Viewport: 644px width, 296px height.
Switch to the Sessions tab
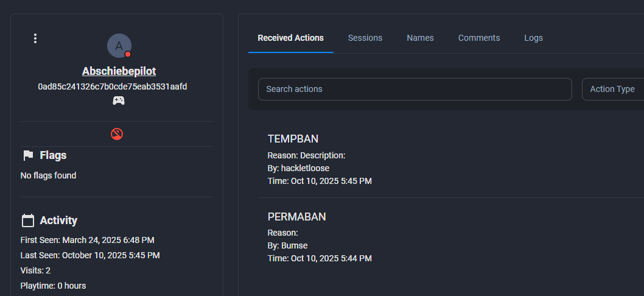click(365, 38)
